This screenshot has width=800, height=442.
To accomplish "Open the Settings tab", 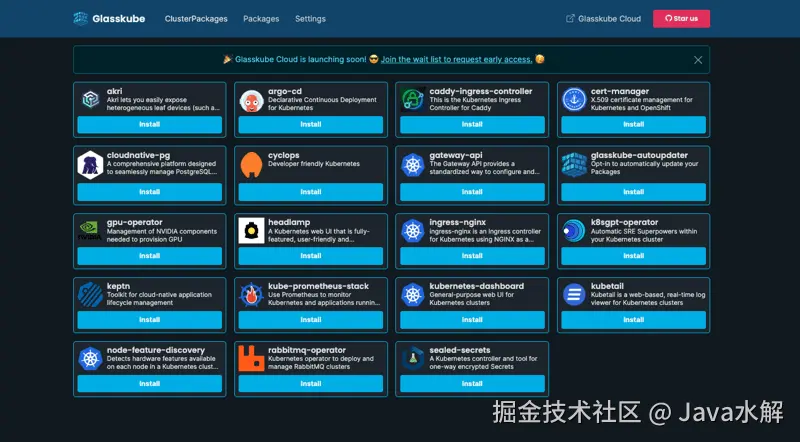I will tap(310, 19).
